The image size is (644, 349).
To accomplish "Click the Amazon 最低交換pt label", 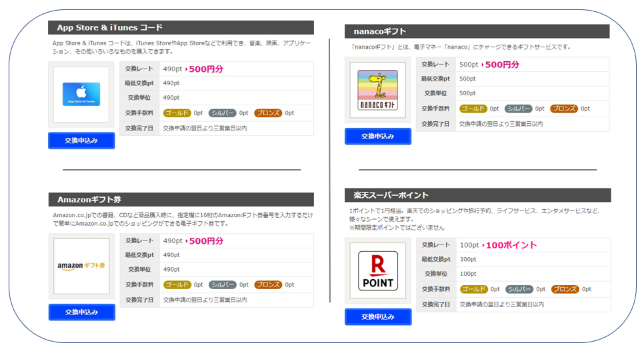I will 139,255.
